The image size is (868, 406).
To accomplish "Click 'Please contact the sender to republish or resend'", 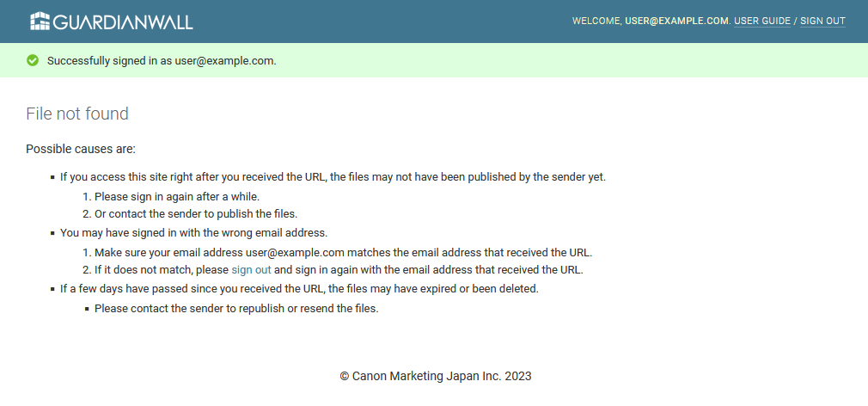I will (x=236, y=308).
